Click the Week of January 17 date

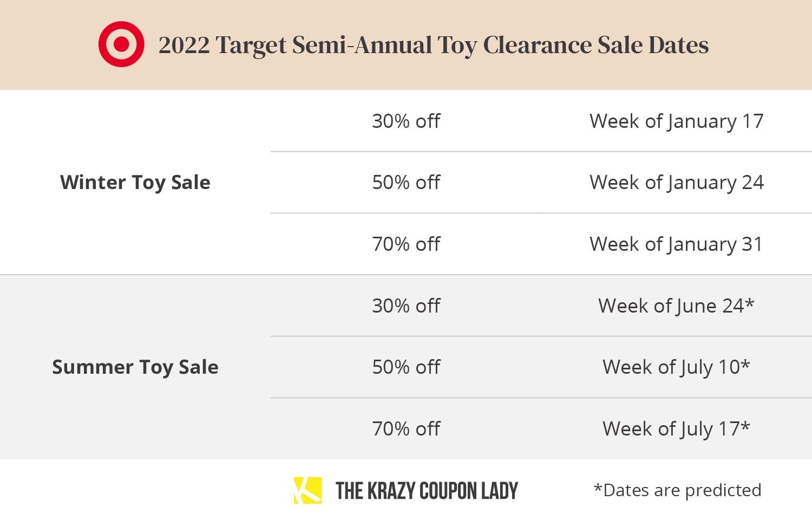coord(677,121)
